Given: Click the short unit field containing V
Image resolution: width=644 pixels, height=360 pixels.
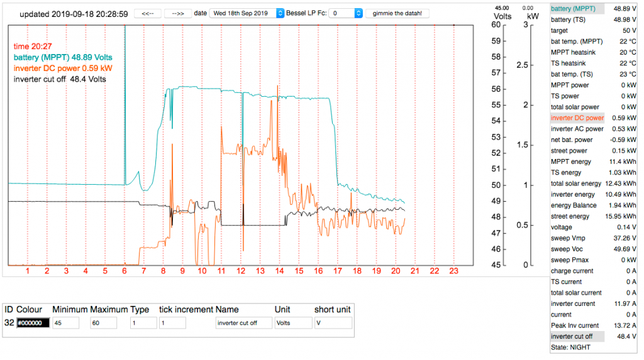Looking at the screenshot, I should coord(333,323).
